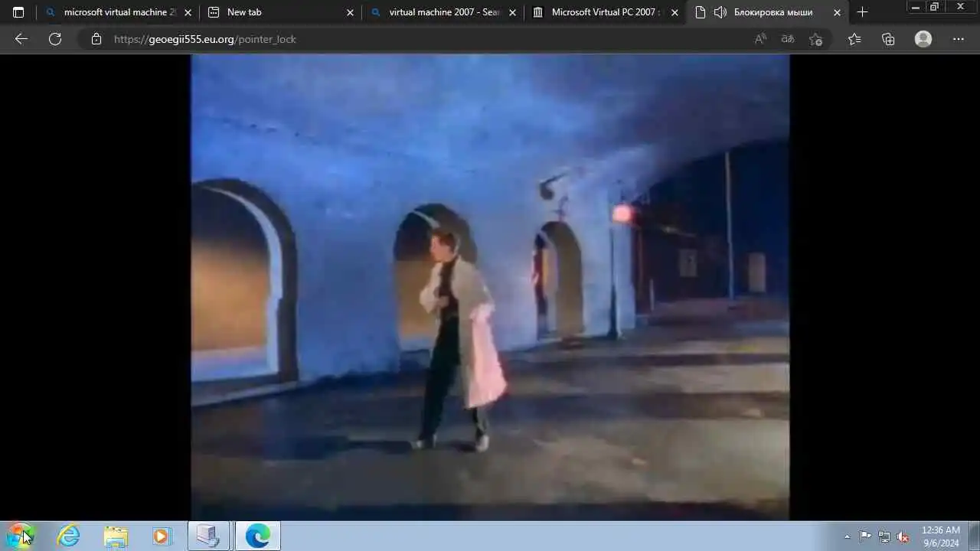Mute the Блокировка мыши tab audio
Image resolution: width=980 pixels, height=551 pixels.
click(720, 12)
